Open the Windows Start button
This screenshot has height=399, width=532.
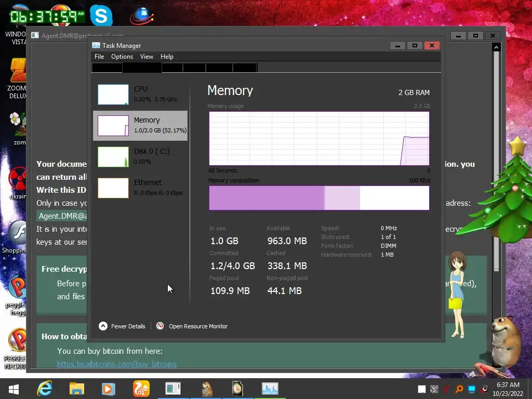14,389
